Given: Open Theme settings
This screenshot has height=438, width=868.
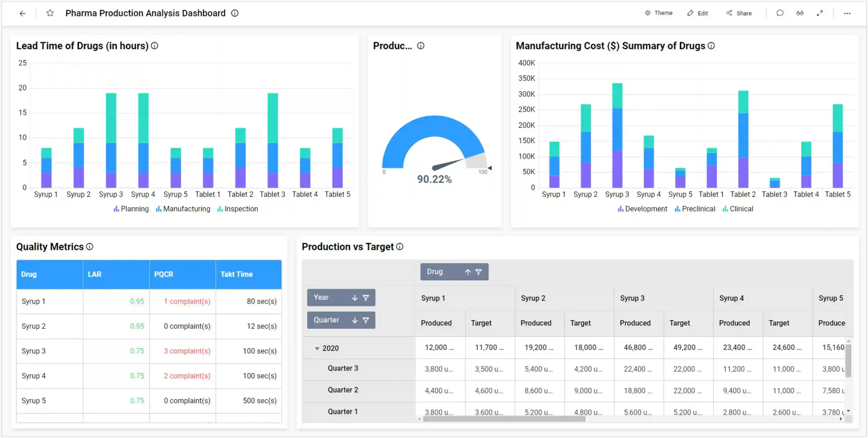Looking at the screenshot, I should pos(658,13).
